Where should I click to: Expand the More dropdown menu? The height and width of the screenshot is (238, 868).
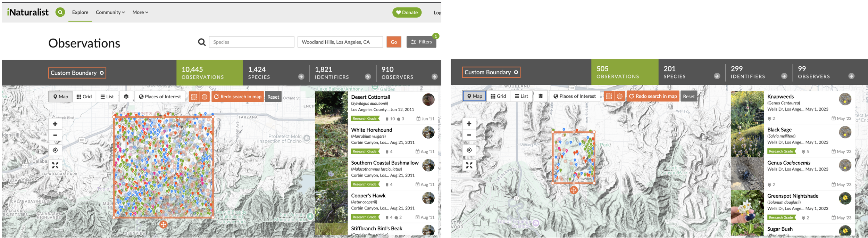(x=140, y=13)
